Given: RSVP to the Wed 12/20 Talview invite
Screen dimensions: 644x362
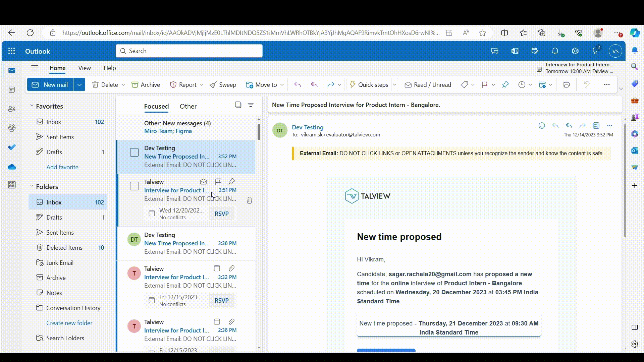Looking at the screenshot, I should click(x=221, y=214).
